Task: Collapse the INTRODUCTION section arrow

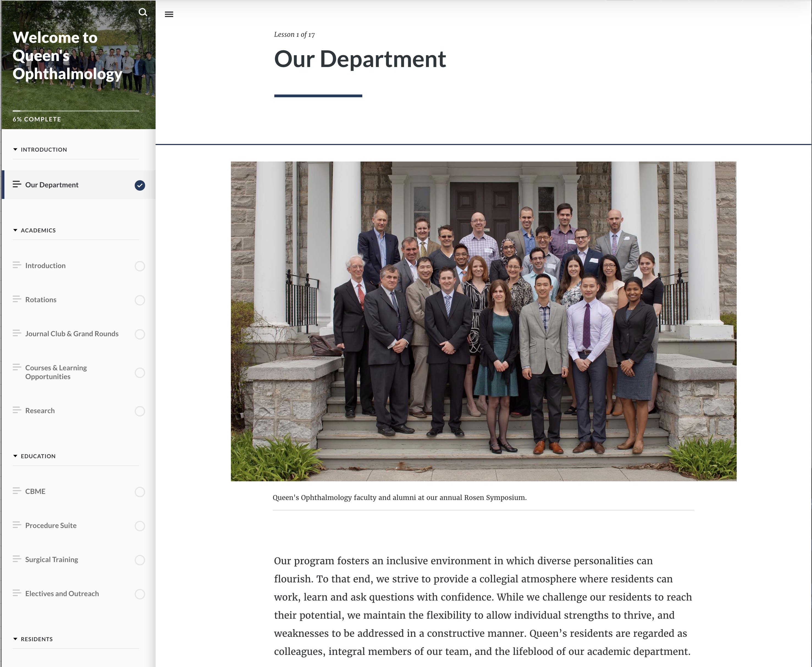Action: tap(15, 149)
